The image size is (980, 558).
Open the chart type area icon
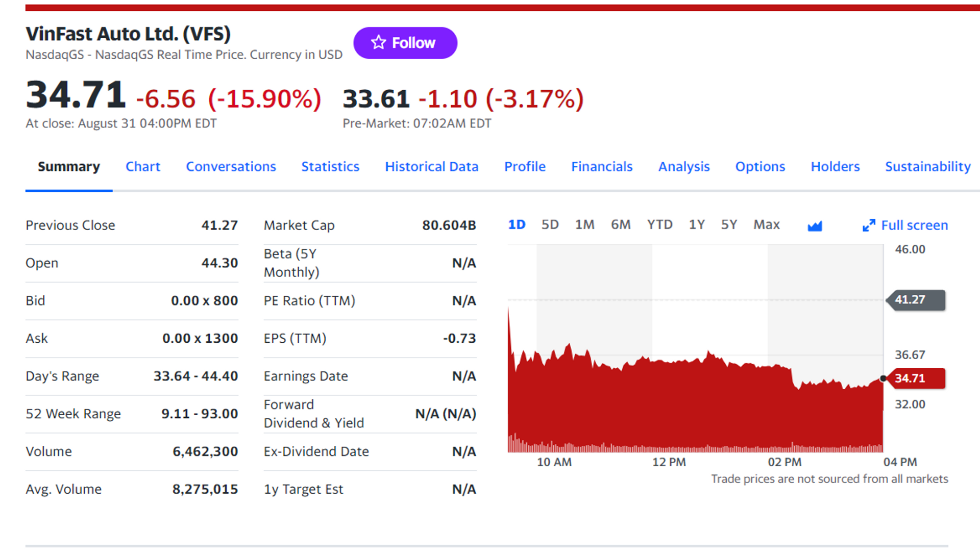point(815,225)
